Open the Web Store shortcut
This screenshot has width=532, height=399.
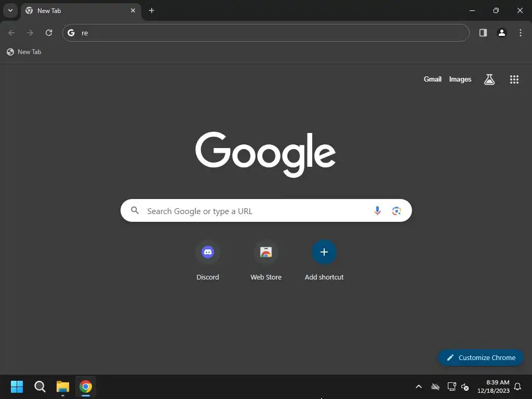point(266,261)
